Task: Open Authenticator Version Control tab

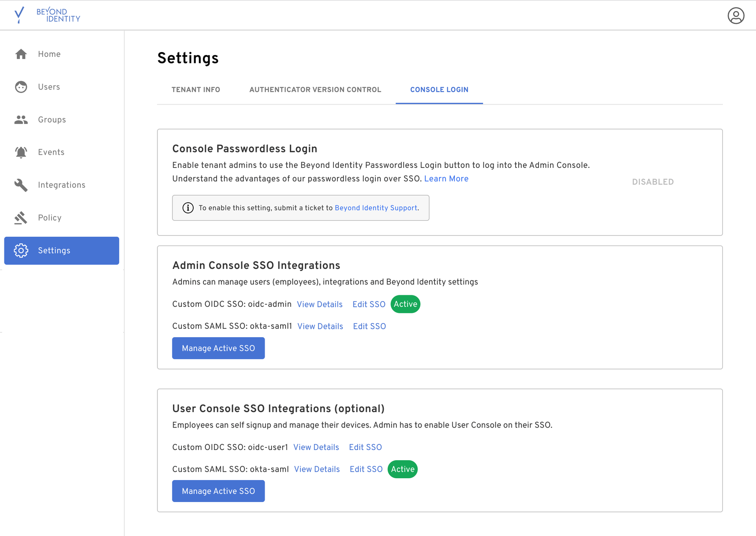Action: click(315, 90)
